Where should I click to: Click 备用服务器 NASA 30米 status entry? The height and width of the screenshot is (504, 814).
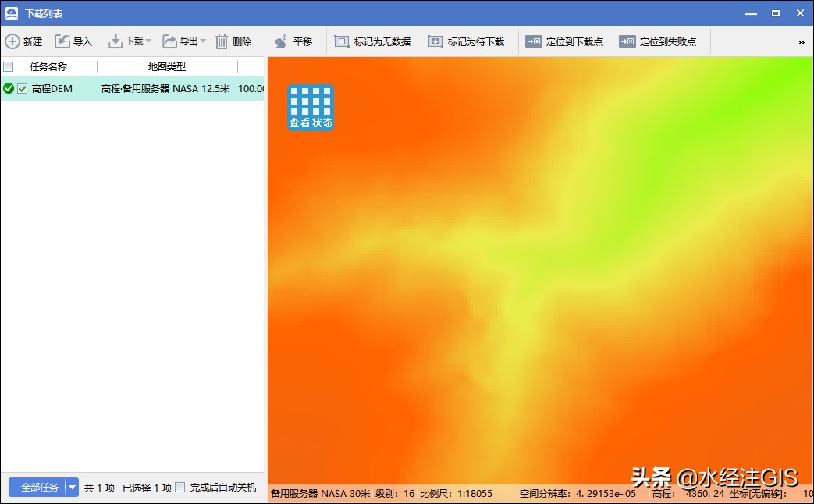click(320, 494)
